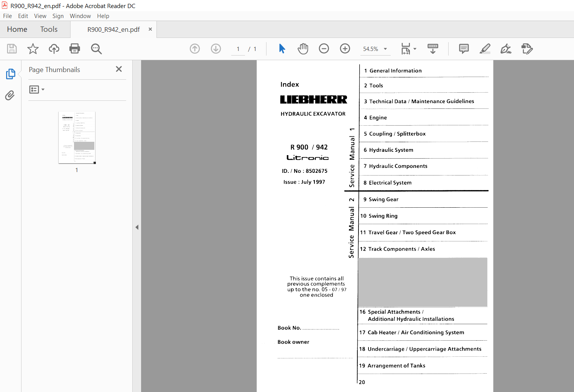Viewport: 574px width, 392px height.
Task: Click the Print icon
Action: coord(75,49)
